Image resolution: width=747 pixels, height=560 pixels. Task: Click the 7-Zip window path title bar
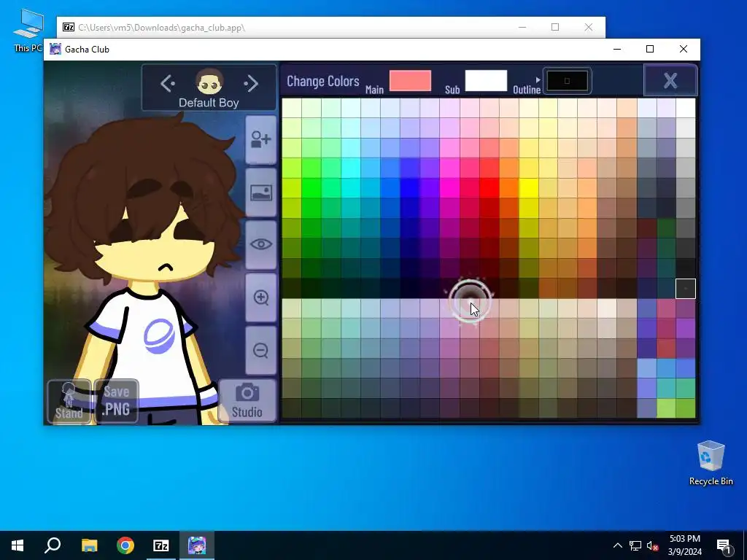tap(161, 28)
